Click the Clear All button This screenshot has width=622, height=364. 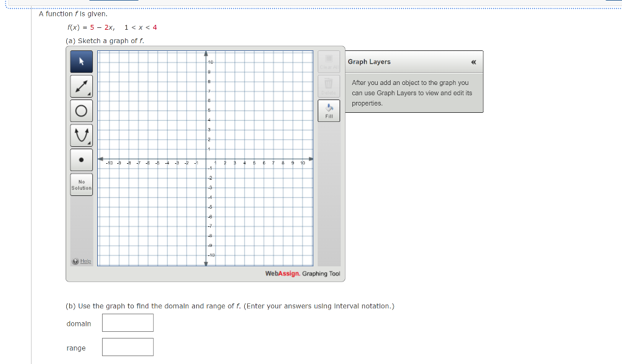click(329, 62)
